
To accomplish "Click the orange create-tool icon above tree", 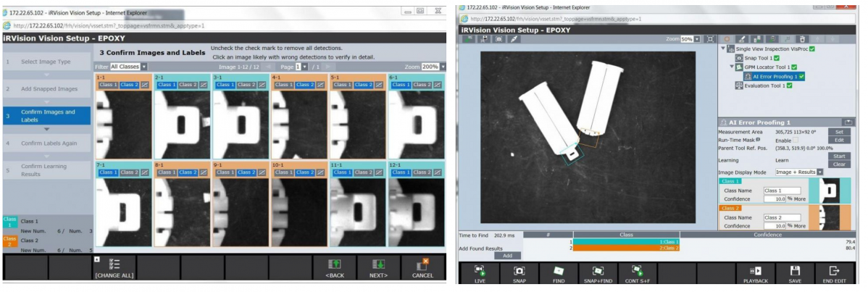I will (727, 39).
